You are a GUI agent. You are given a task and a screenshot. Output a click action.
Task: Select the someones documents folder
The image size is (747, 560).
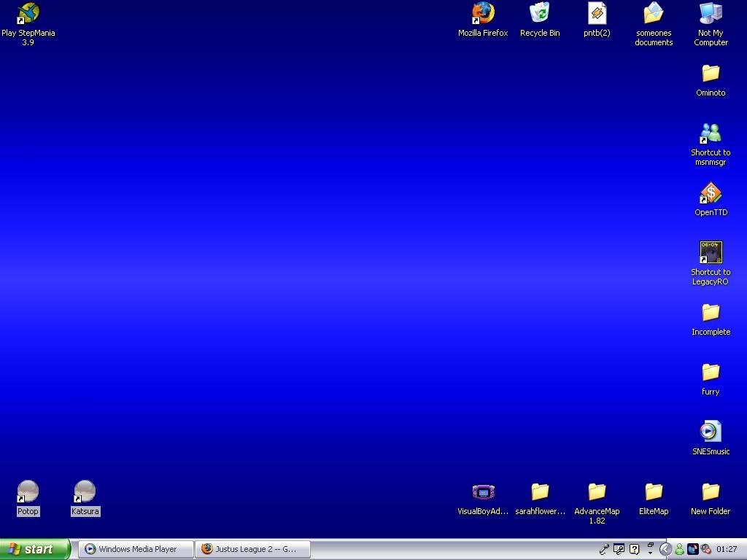click(x=654, y=14)
